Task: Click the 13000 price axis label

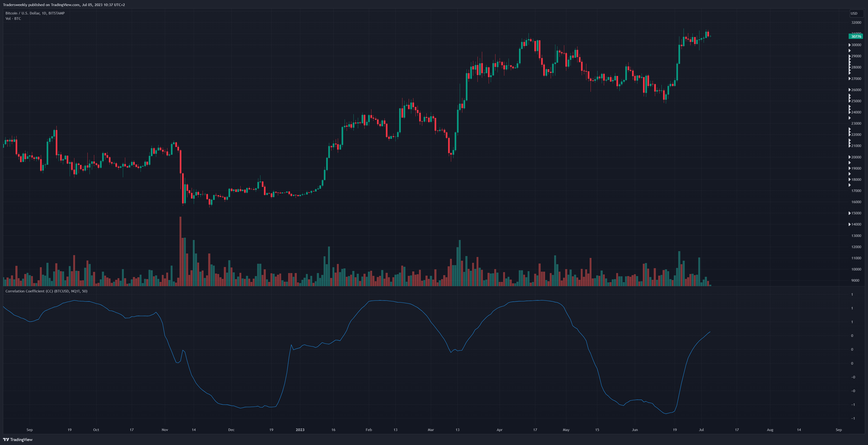Action: coord(856,236)
